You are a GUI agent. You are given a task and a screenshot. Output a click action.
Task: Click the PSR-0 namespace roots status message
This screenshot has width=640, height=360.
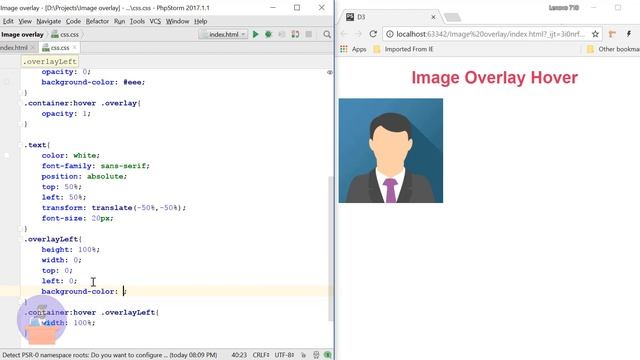coord(110,355)
